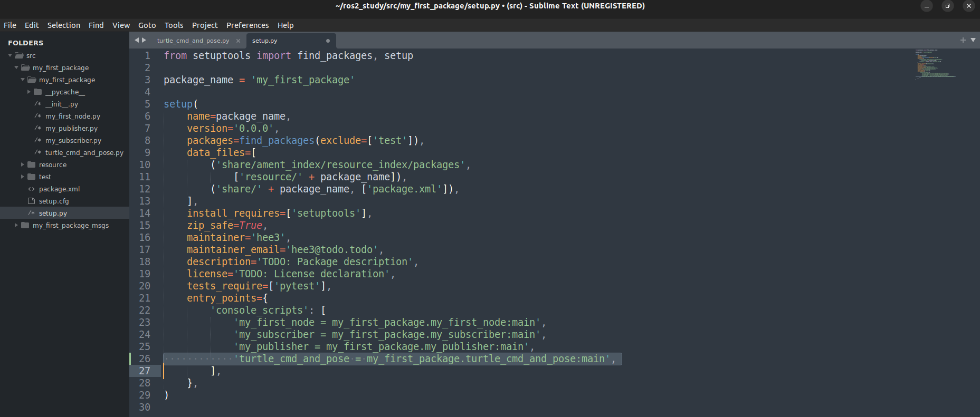The height and width of the screenshot is (417, 980).
Task: Click the resource folder icon
Action: (x=32, y=164)
